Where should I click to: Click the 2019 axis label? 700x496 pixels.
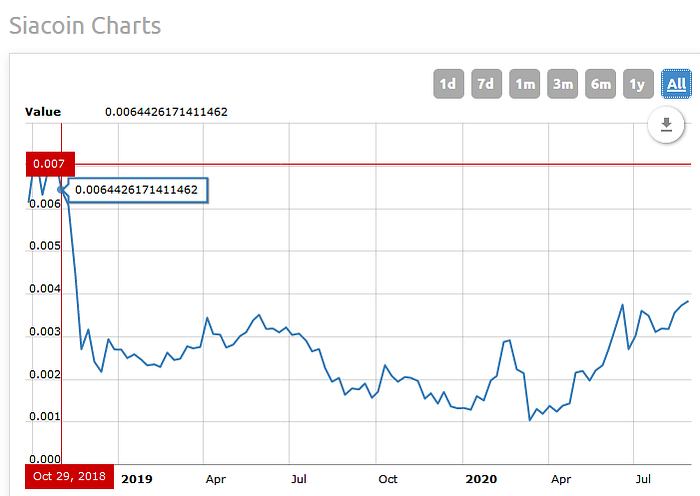[137, 479]
